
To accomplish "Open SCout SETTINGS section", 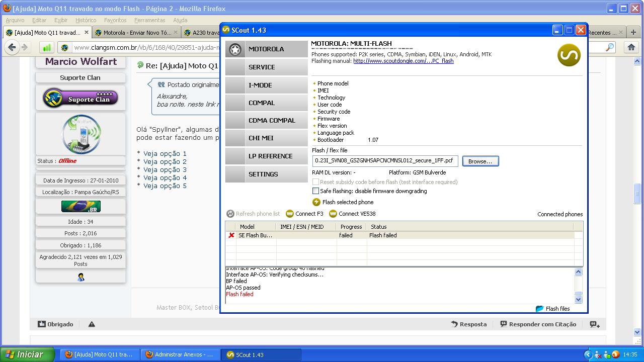I will coord(267,174).
